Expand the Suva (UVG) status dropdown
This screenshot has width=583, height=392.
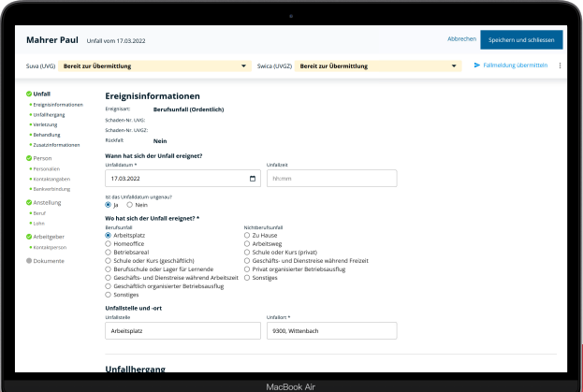click(x=244, y=65)
